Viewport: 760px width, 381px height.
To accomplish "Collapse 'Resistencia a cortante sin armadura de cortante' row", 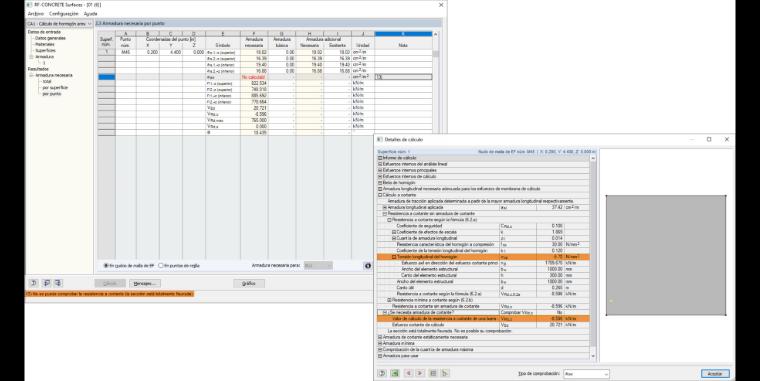I will click(x=385, y=214).
